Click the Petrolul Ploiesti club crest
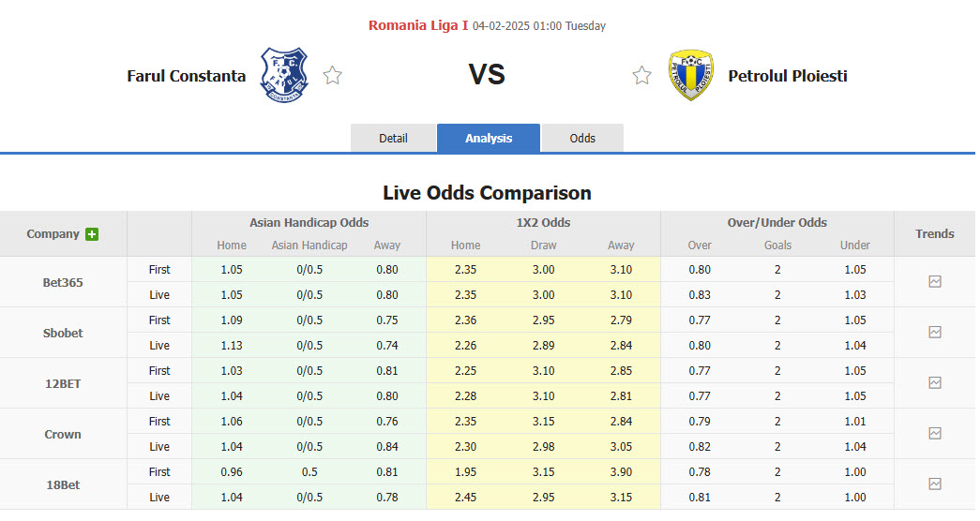 pos(690,75)
